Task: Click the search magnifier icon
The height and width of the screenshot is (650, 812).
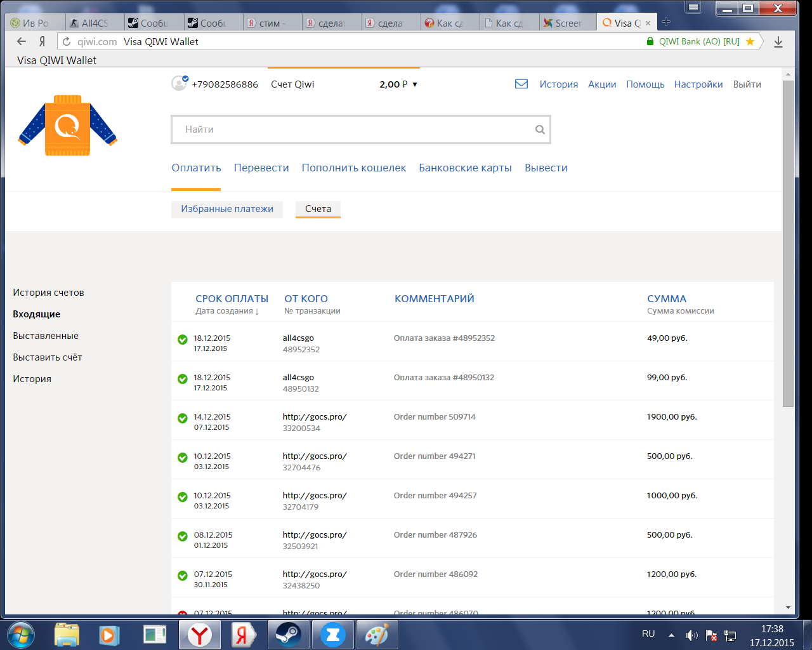Action: click(x=540, y=129)
